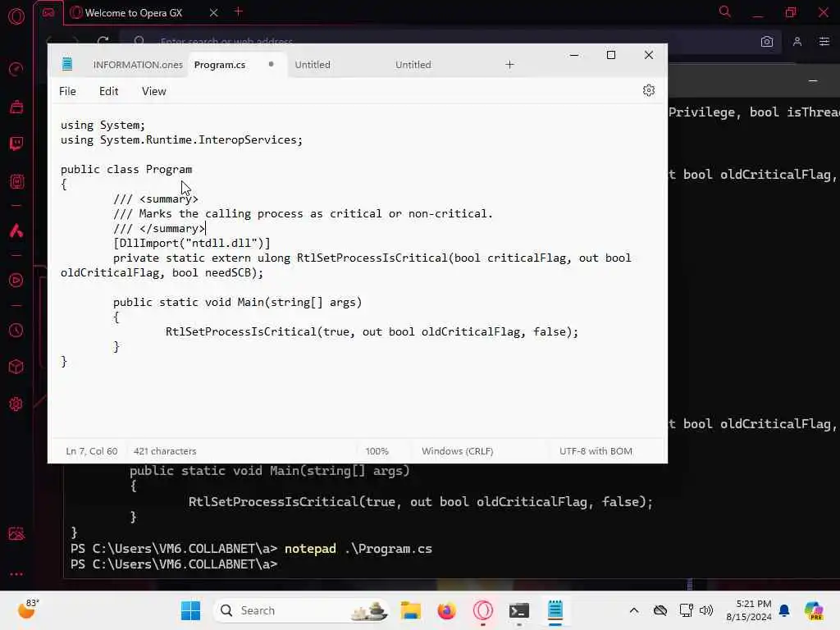Click UTF-8 with BOM encoding indicator
The width and height of the screenshot is (840, 630).
[x=596, y=451]
